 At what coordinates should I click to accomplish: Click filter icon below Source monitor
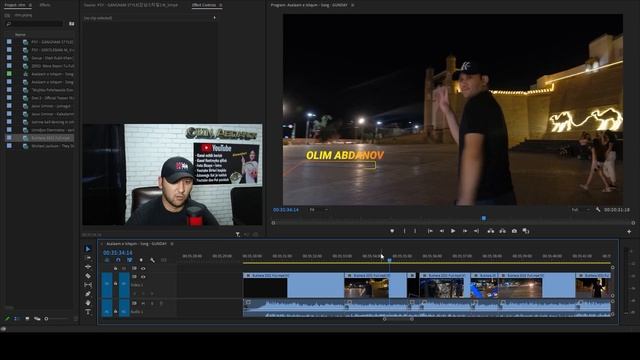click(238, 235)
